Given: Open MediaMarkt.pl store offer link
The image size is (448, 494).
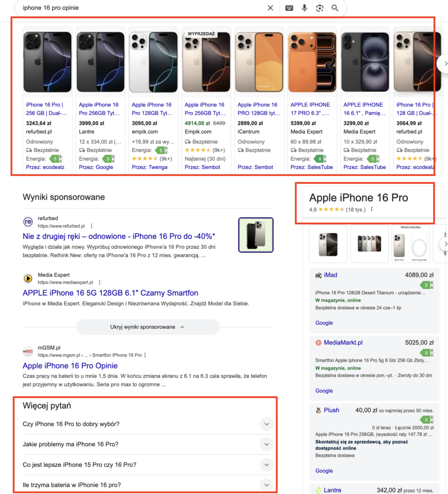Looking at the screenshot, I should click(343, 343).
